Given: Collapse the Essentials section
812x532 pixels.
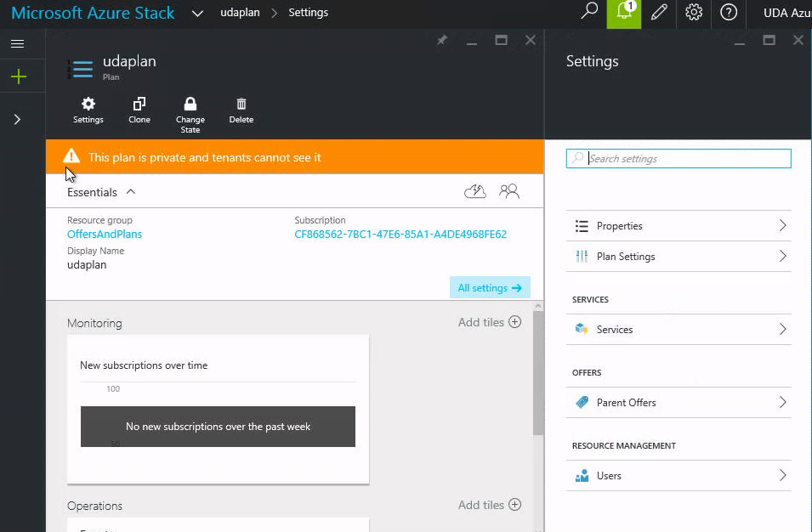Looking at the screenshot, I should (131, 192).
